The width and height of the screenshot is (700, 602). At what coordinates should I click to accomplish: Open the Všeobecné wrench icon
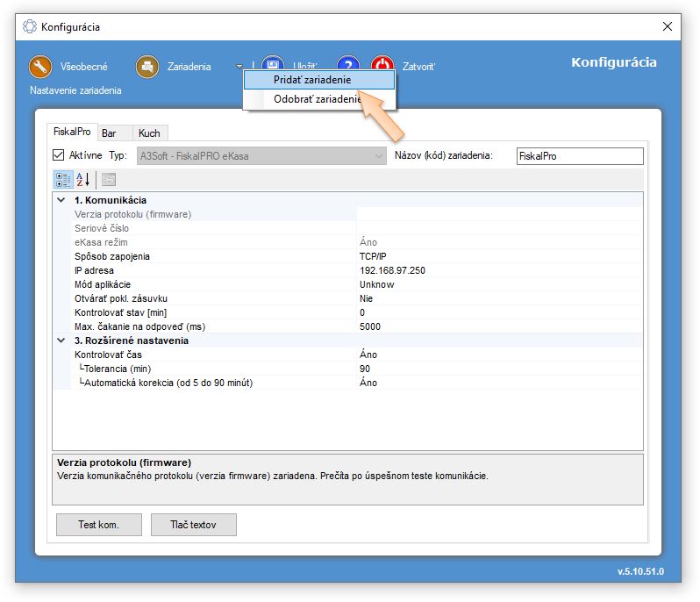[41, 67]
